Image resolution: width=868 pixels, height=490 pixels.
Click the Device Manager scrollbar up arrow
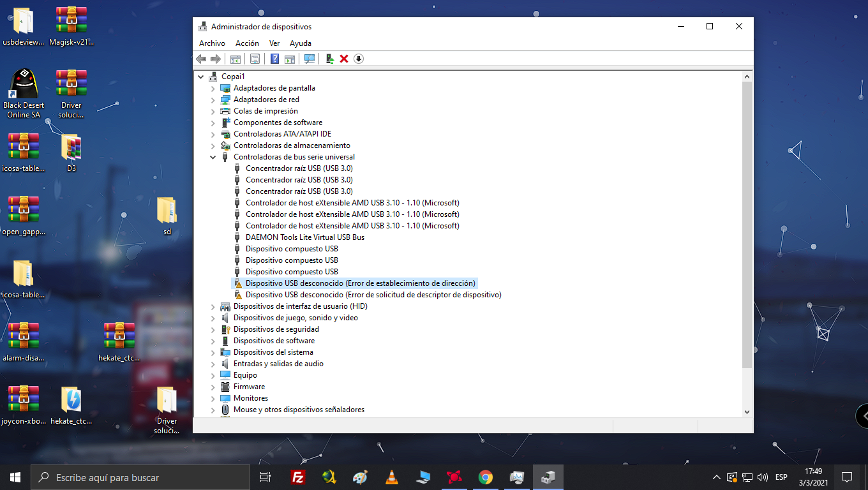pos(747,76)
